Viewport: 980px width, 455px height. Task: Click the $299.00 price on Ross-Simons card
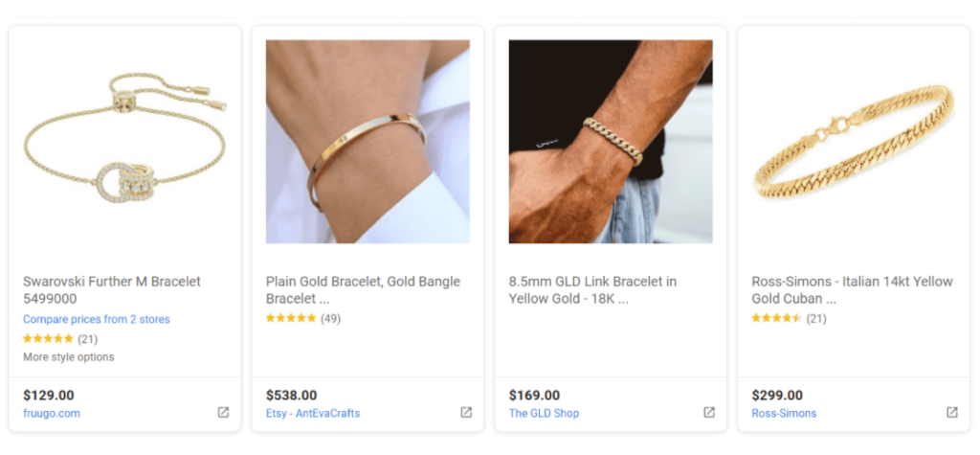[x=777, y=395]
